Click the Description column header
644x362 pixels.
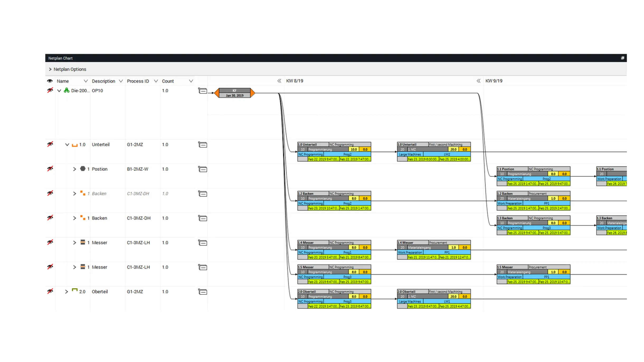point(103,81)
